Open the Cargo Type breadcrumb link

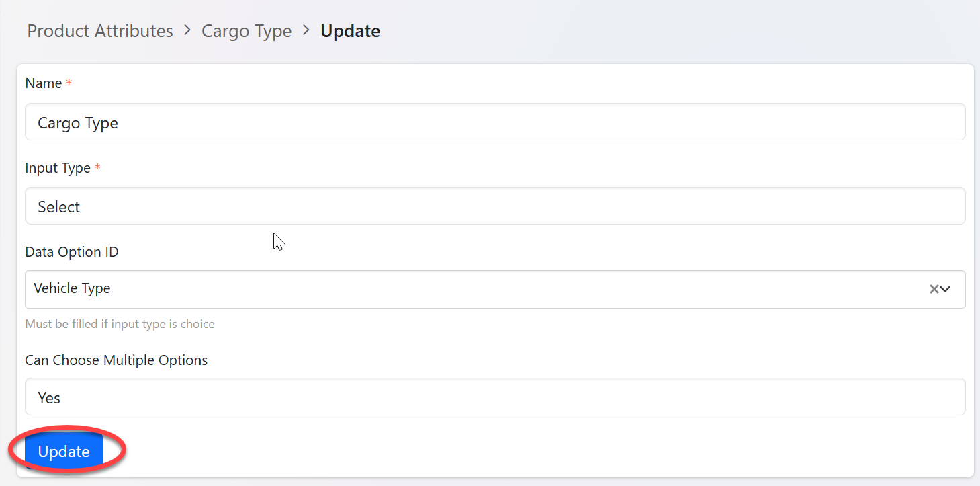[247, 31]
